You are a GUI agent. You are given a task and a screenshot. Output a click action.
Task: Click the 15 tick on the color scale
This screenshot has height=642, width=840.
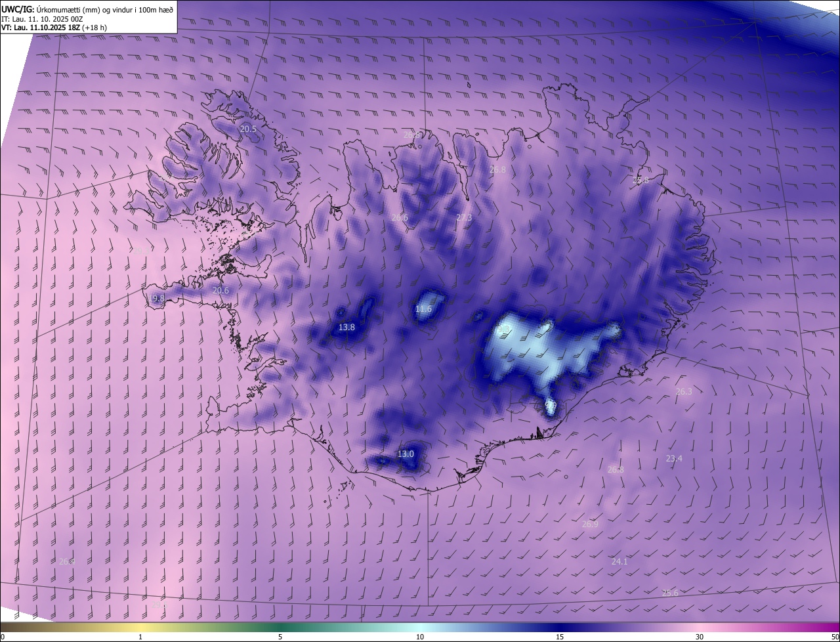[x=559, y=637]
